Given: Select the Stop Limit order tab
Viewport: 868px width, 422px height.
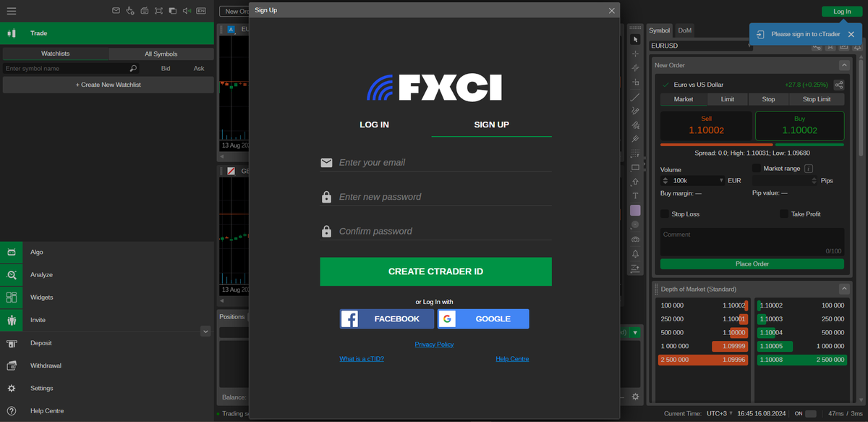Looking at the screenshot, I should pyautogui.click(x=818, y=99).
